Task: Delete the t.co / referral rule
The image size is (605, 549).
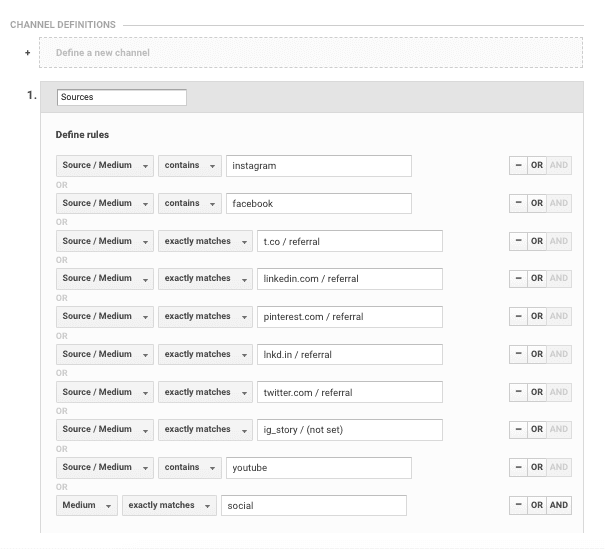Action: pyautogui.click(x=518, y=241)
